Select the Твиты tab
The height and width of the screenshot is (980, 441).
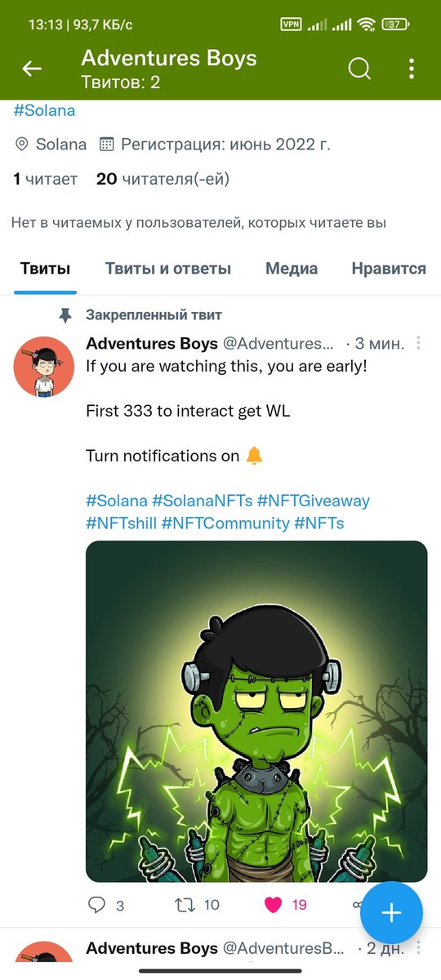pyautogui.click(x=45, y=269)
